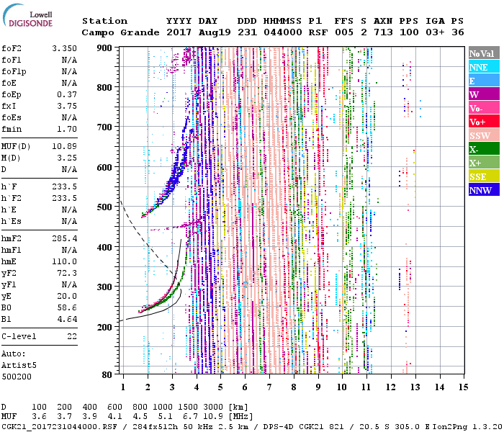504x432 pixels.
Task: Click the hmF2 value 285.4
Action: click(64, 238)
